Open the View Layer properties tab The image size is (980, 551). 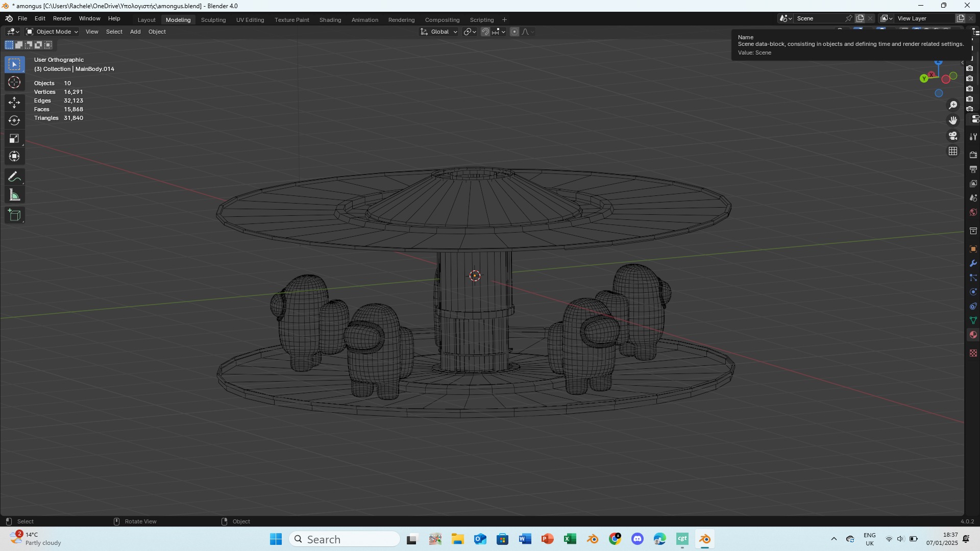[x=973, y=183]
